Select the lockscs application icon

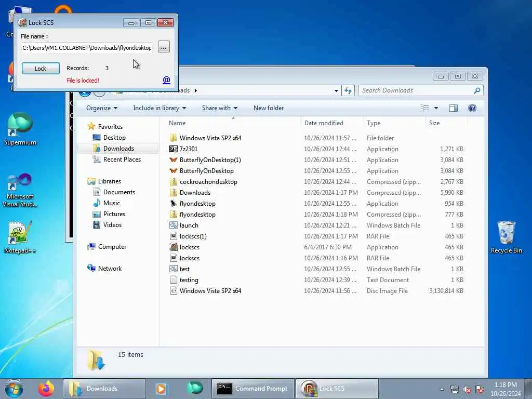(x=173, y=247)
